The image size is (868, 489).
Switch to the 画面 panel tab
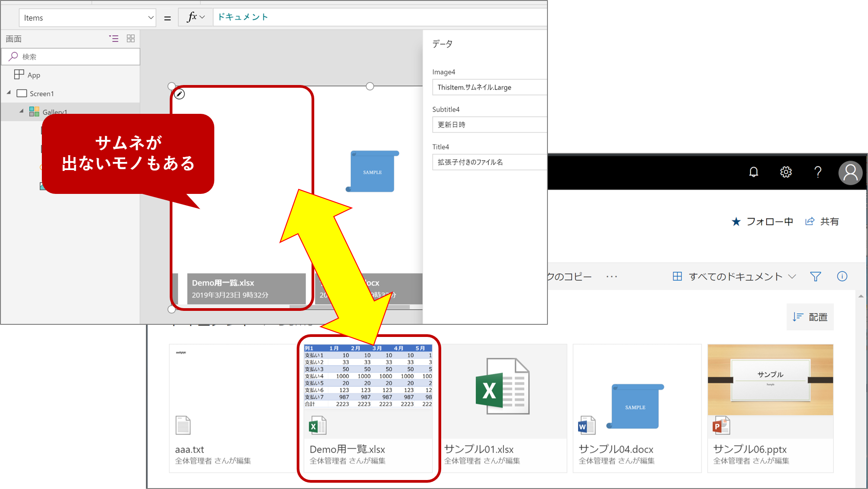[13, 39]
